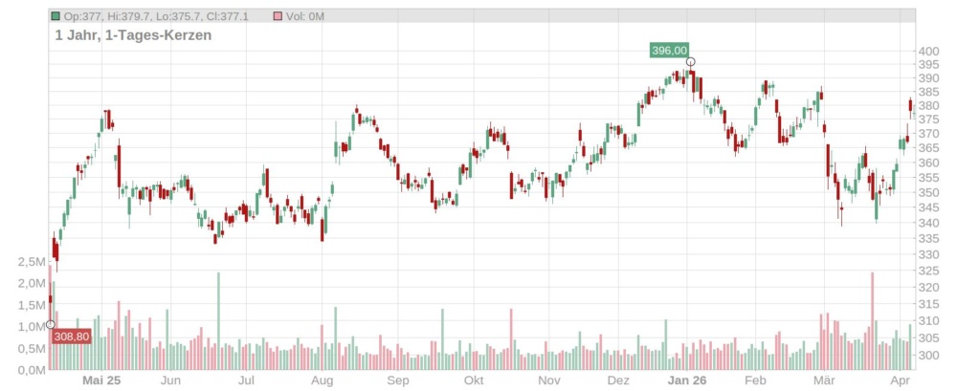Click the circle marker at the chart high
980x391 pixels.
[x=690, y=62]
